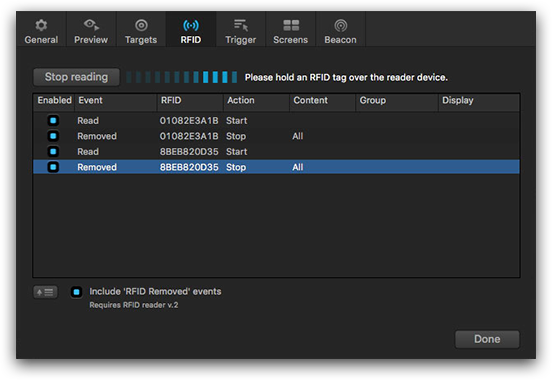Screen dimensions: 552x380
Task: Click the Stop reading button
Action: pyautogui.click(x=76, y=77)
